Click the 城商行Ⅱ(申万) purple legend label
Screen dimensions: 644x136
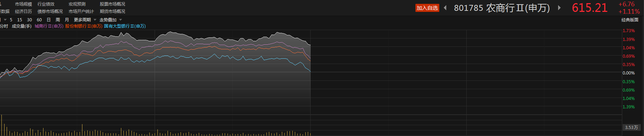pos(49,26)
